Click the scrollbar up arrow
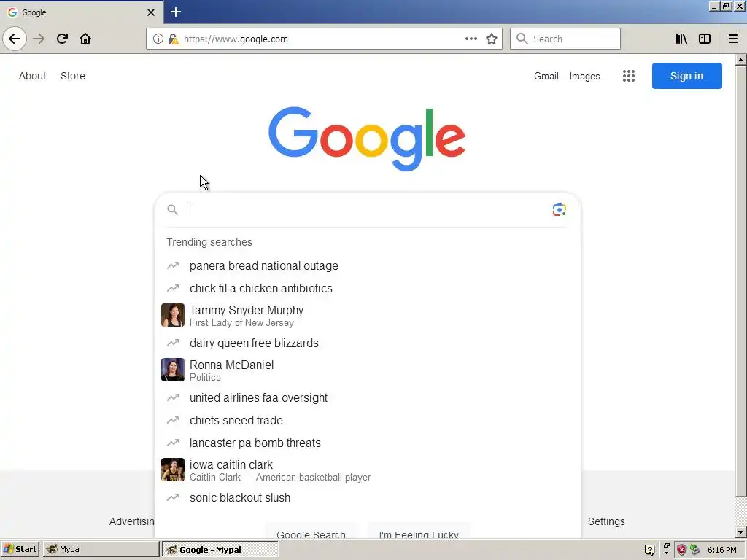The height and width of the screenshot is (560, 747). click(x=741, y=60)
